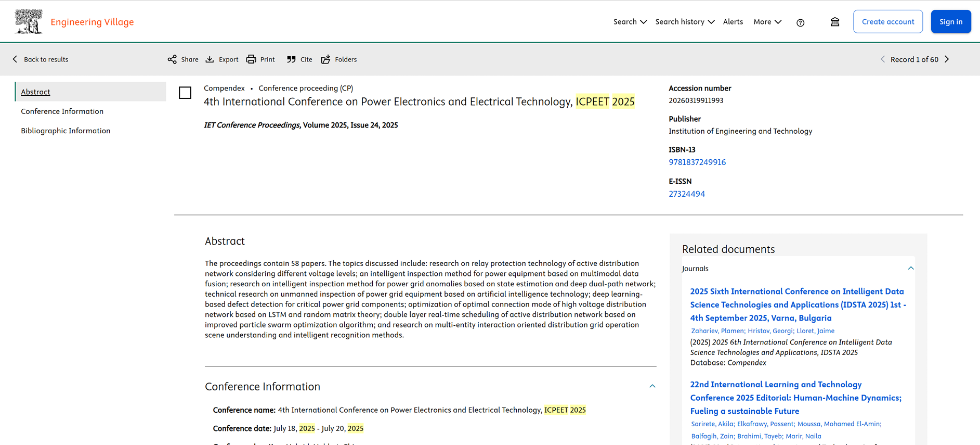Click the 'Compendex' database label above the title
This screenshot has width=980, height=445.
pyautogui.click(x=224, y=88)
